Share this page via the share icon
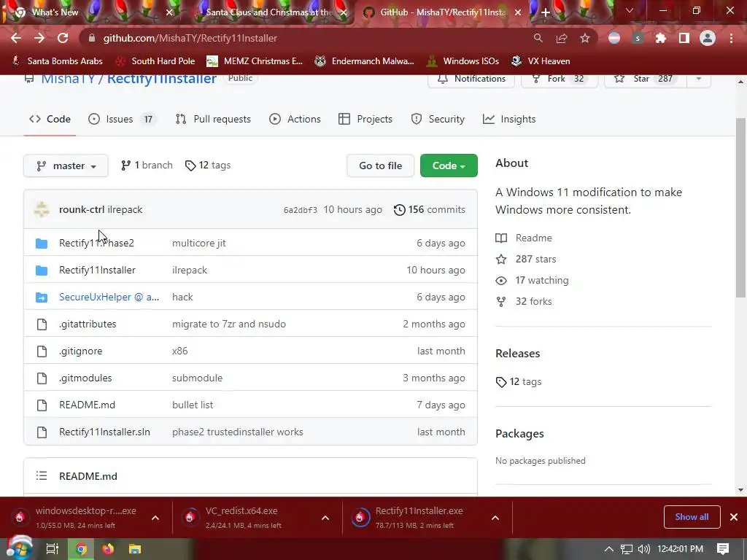Screen dimensions: 747x560 [x=562, y=38]
